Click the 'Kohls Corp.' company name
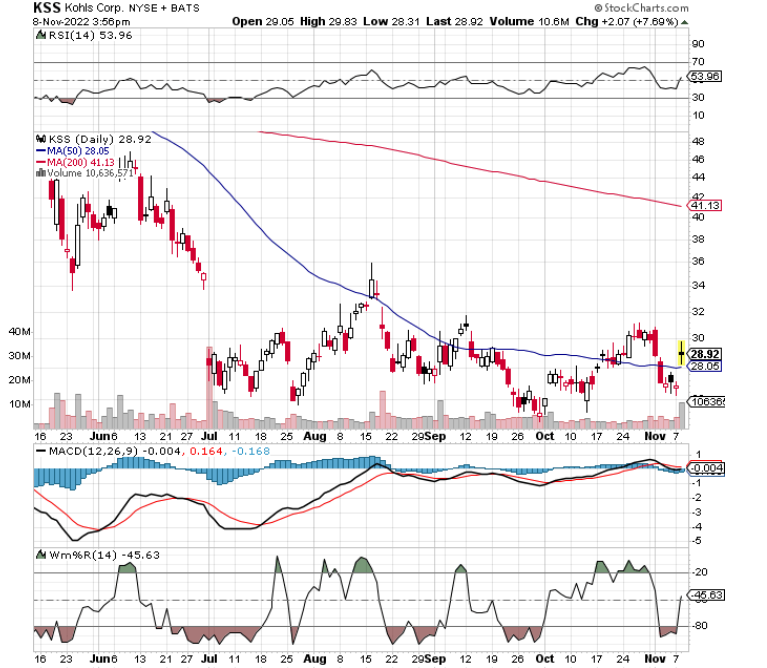 (95, 8)
